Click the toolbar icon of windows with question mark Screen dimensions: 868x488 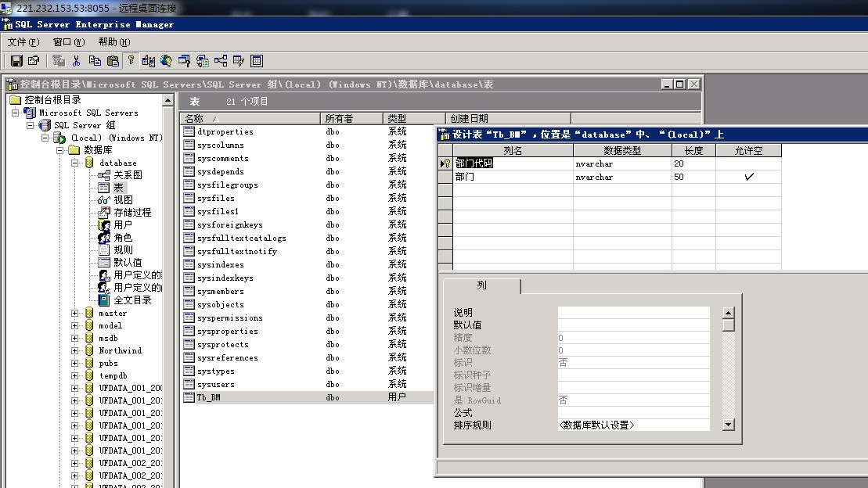click(x=185, y=61)
